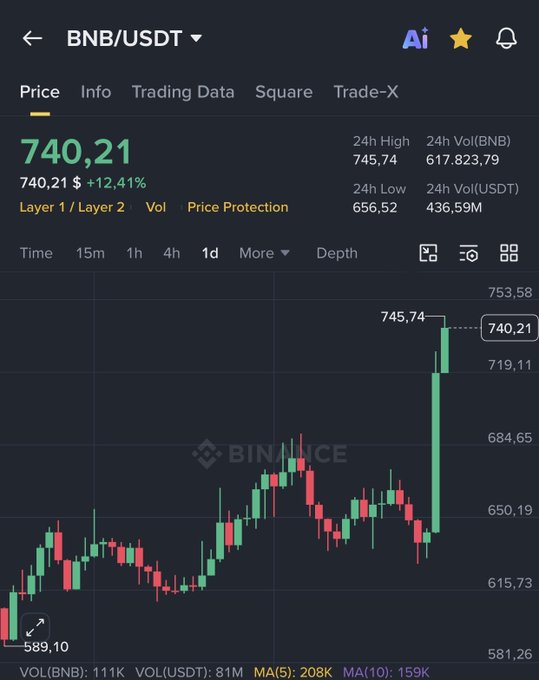
Task: Select the 4h chart interval
Action: point(172,253)
